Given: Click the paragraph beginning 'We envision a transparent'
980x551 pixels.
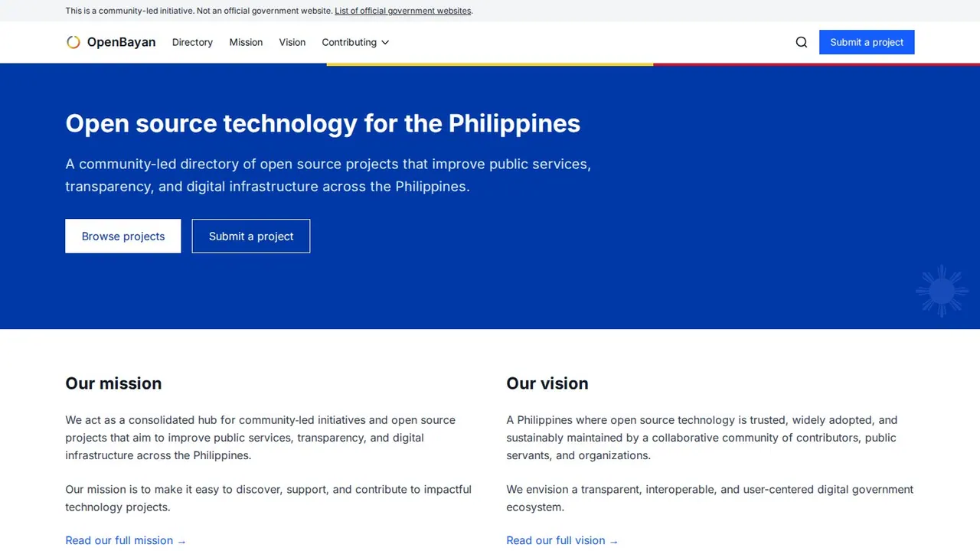Looking at the screenshot, I should [710, 498].
